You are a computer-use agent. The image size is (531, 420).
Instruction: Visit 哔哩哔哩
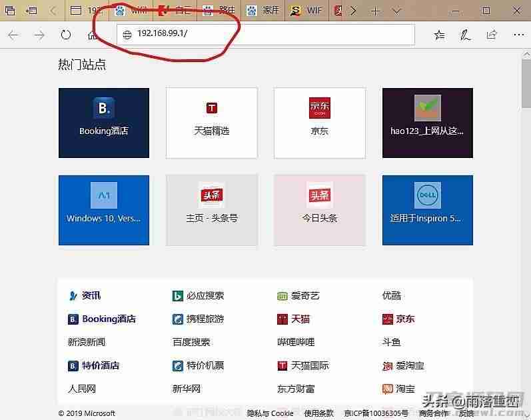click(x=296, y=342)
